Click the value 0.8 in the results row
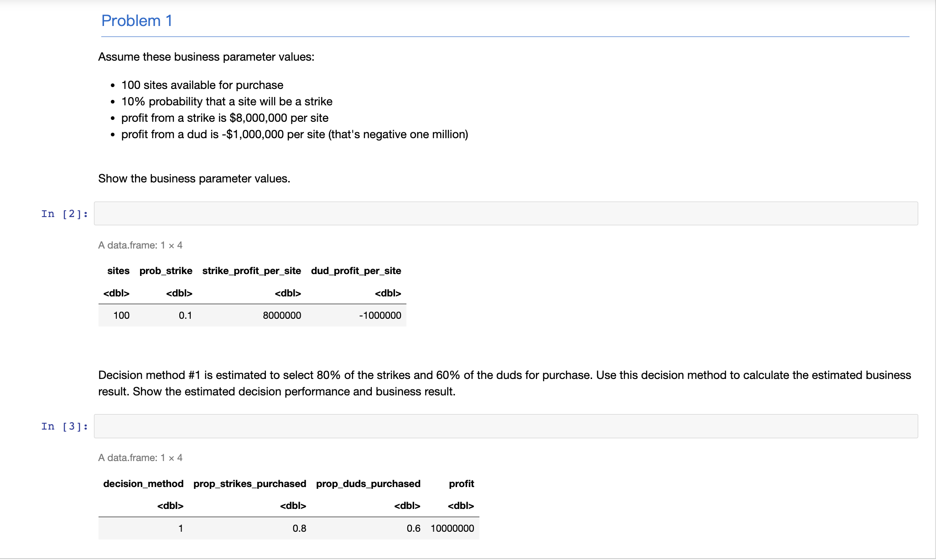 (300, 528)
